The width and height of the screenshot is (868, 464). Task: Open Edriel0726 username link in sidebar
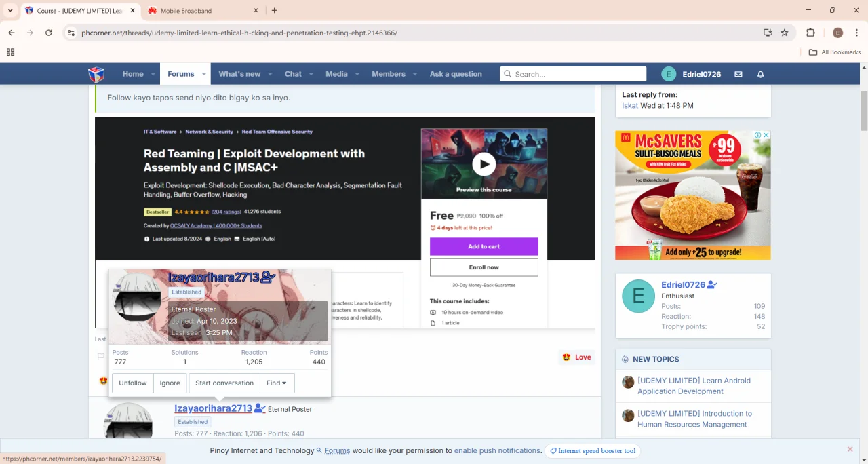click(x=684, y=285)
